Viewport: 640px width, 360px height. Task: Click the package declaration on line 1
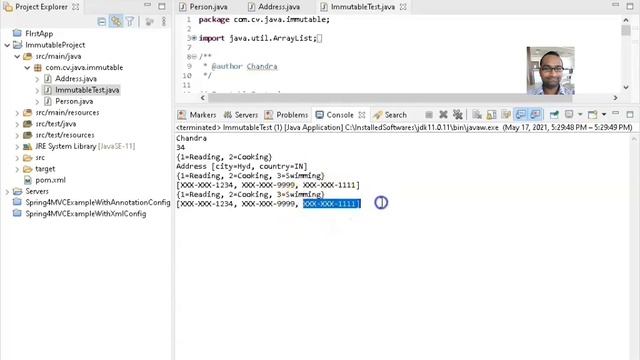(264, 20)
